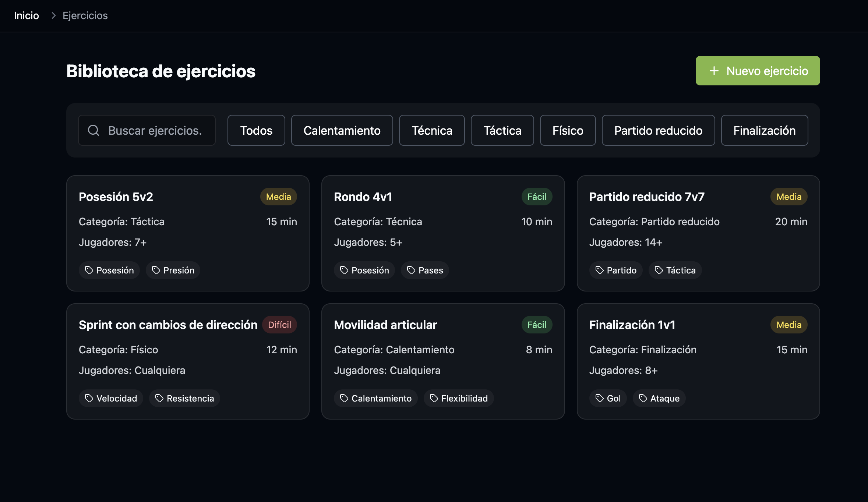Image resolution: width=868 pixels, height=502 pixels.
Task: Click the breadcrumb chevron separator
Action: pos(53,15)
